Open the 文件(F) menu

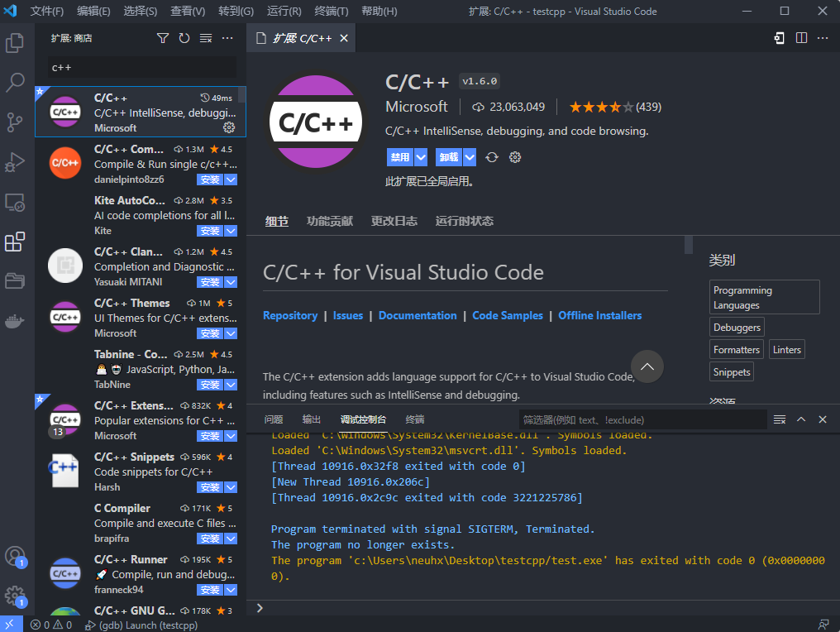point(46,12)
